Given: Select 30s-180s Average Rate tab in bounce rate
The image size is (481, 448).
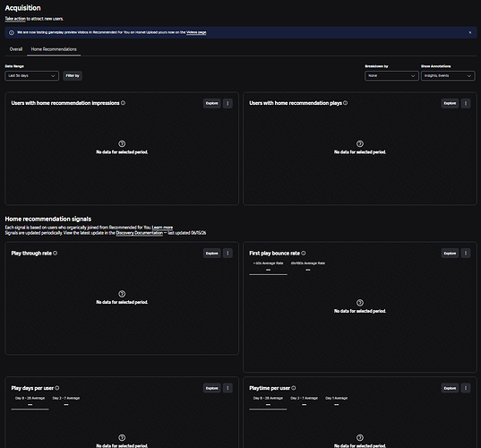Looking at the screenshot, I should [x=308, y=266].
